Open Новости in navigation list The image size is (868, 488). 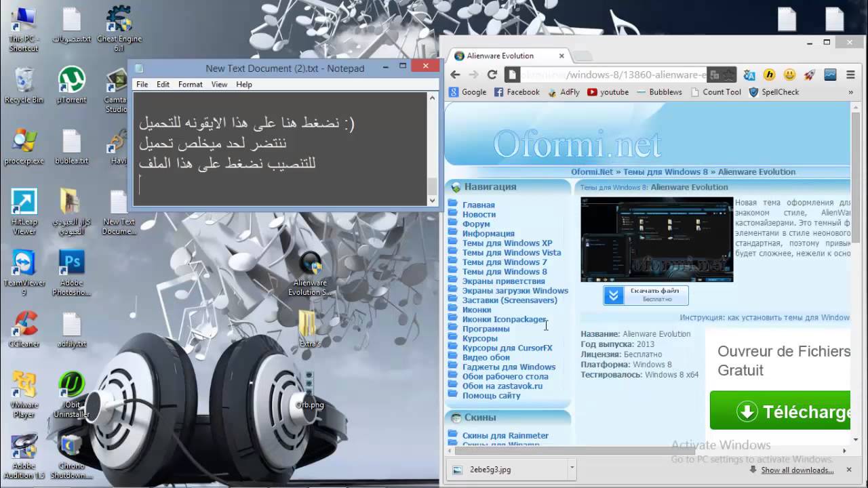479,214
